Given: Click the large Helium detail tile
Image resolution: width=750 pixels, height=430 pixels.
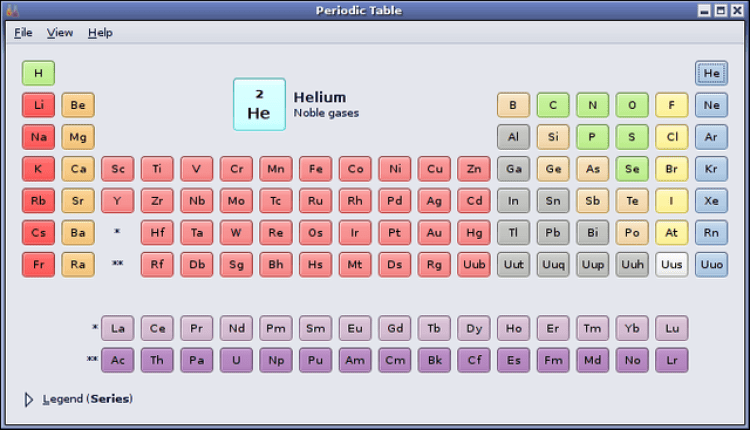Looking at the screenshot, I should [259, 104].
